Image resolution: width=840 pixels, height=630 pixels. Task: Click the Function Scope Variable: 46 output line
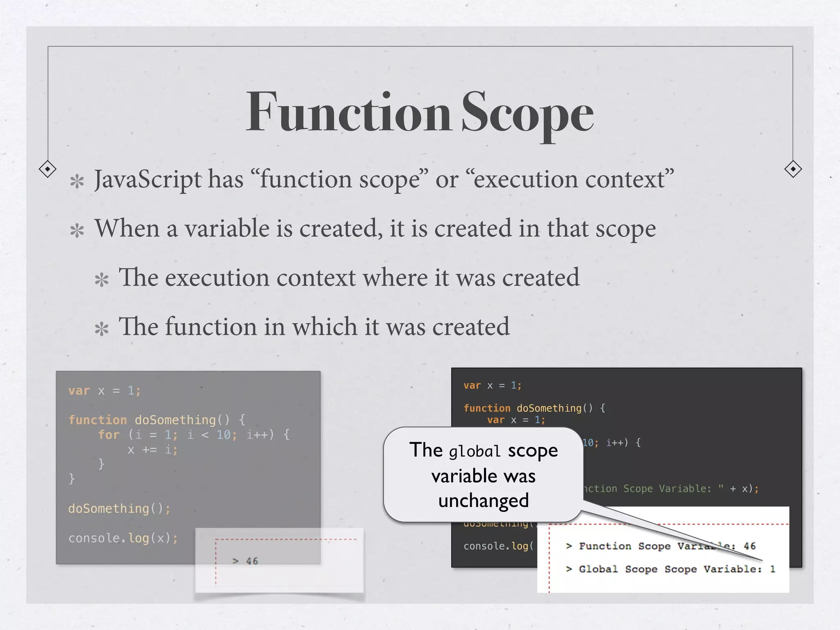click(x=660, y=546)
